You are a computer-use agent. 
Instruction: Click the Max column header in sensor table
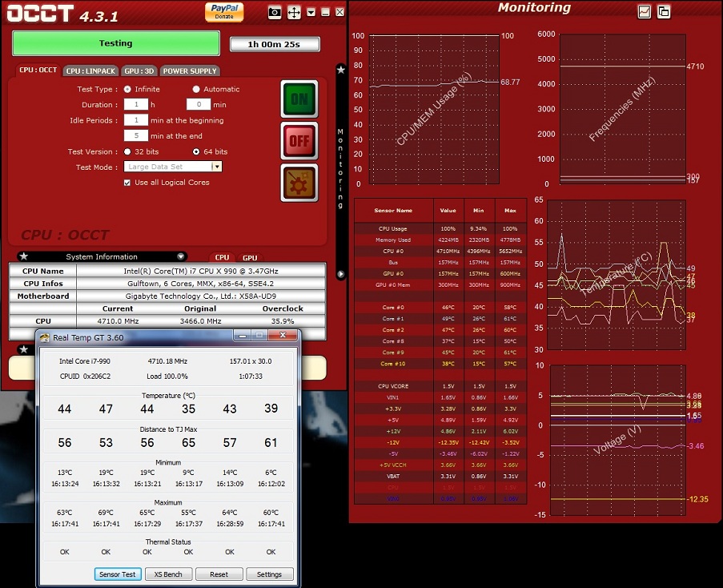click(x=511, y=211)
